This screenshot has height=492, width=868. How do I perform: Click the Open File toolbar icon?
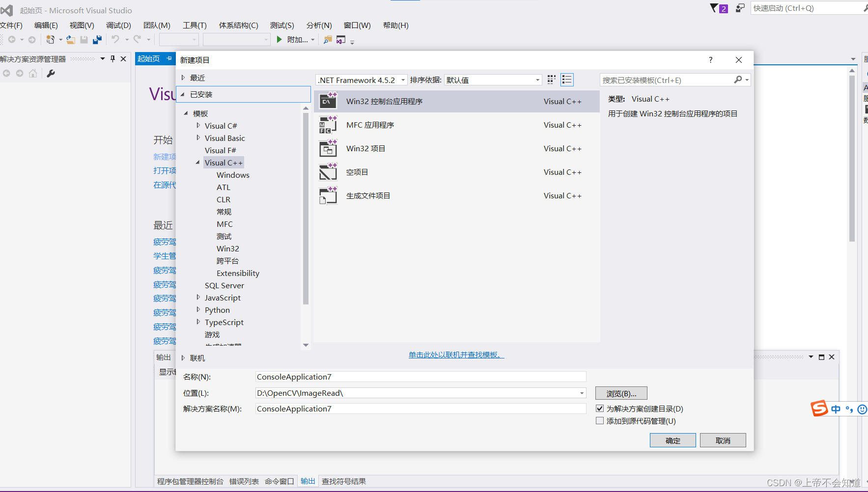coord(71,39)
